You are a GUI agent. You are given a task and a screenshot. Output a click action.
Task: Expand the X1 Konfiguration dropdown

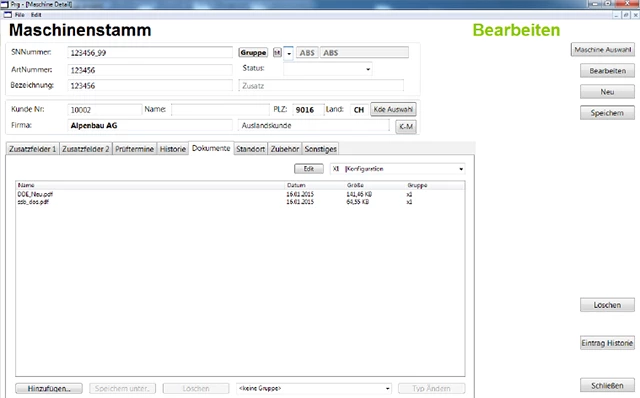coord(461,169)
